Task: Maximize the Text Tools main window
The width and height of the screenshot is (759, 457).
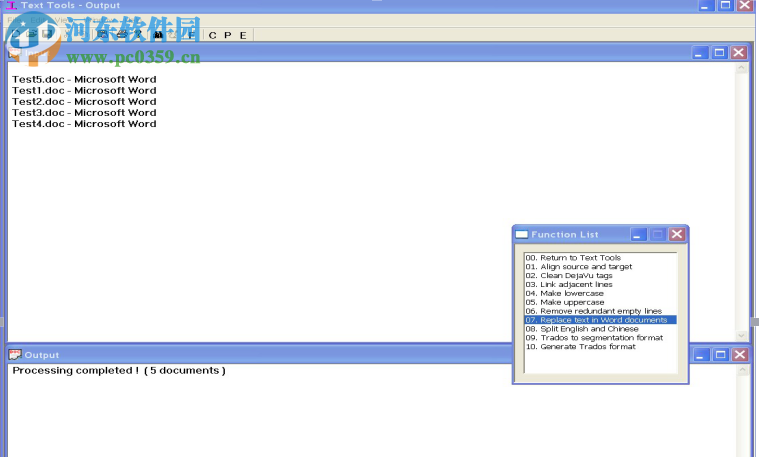Action: [725, 5]
